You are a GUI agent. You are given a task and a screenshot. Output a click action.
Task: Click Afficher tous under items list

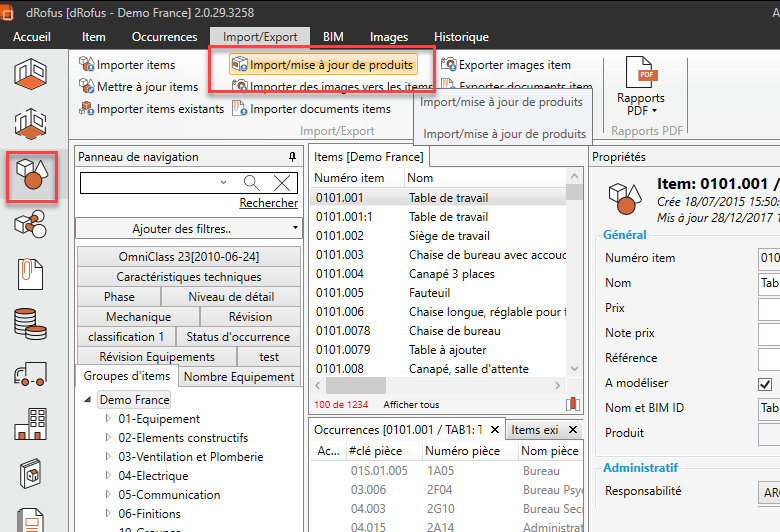click(411, 405)
